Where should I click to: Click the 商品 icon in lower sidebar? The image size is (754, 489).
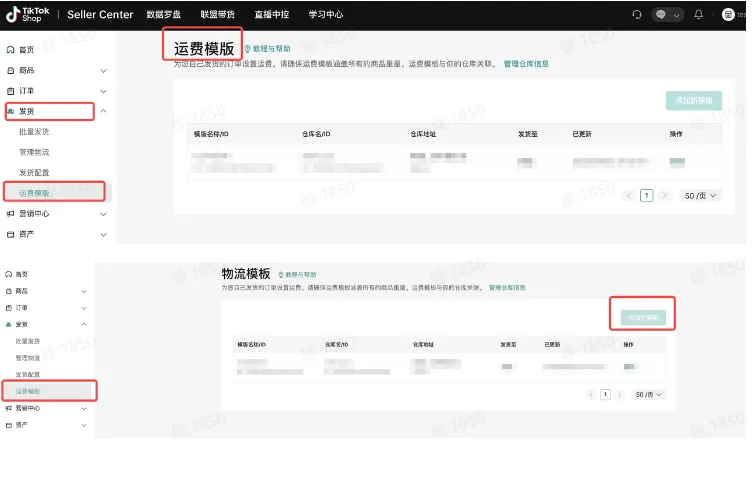coord(9,291)
